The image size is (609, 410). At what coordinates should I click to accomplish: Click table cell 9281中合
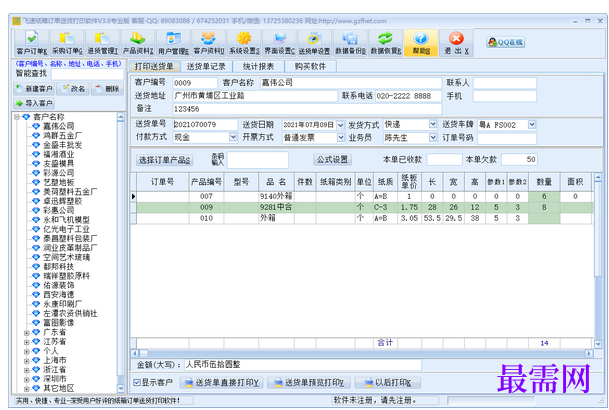tap(276, 207)
